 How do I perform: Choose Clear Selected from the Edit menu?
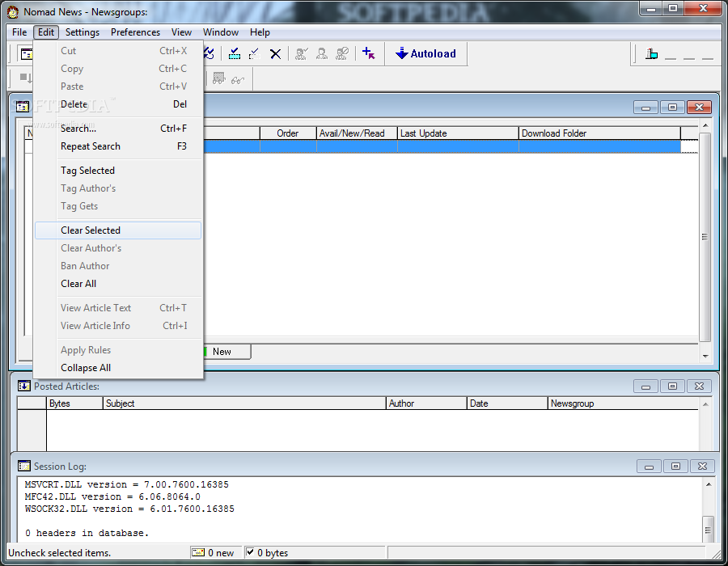click(x=118, y=230)
